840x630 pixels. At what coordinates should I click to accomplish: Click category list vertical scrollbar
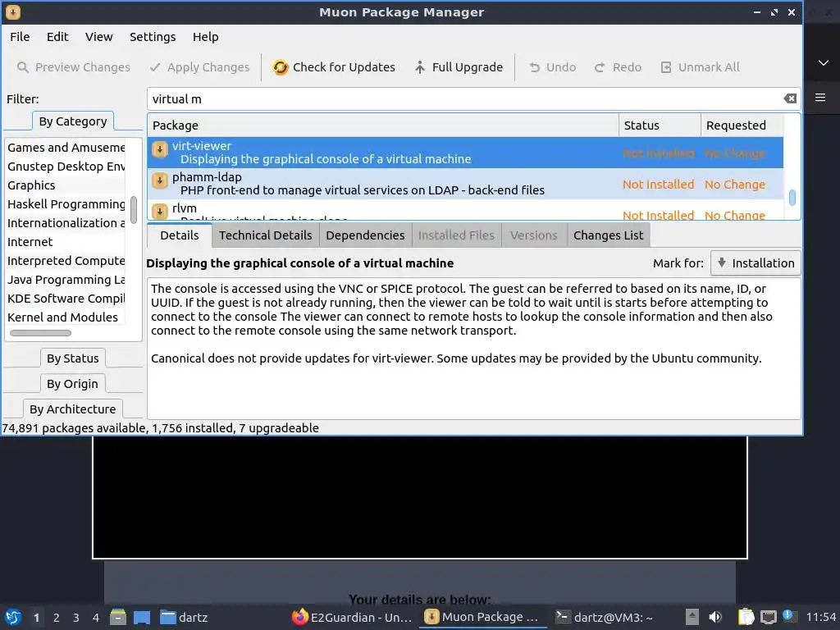click(x=134, y=210)
